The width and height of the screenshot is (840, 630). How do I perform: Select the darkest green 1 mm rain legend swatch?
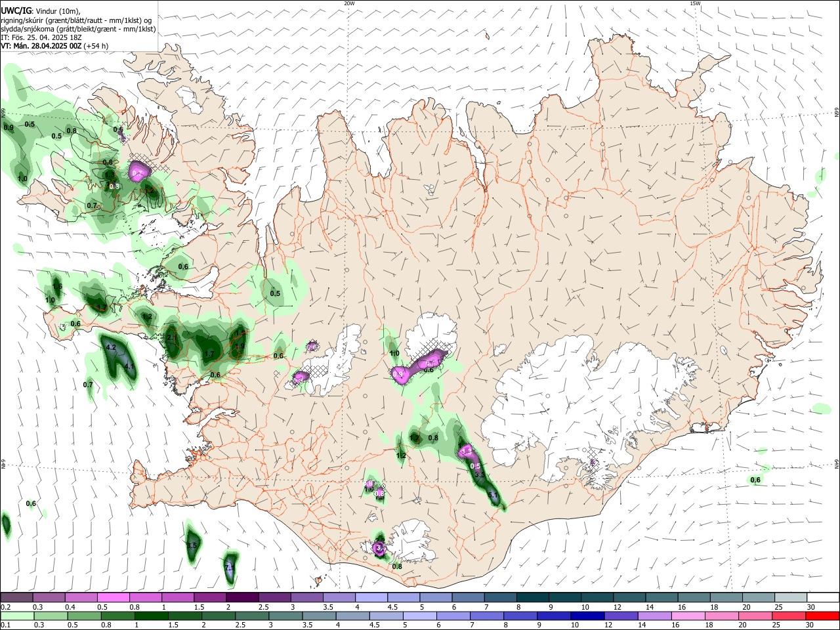pos(152,616)
